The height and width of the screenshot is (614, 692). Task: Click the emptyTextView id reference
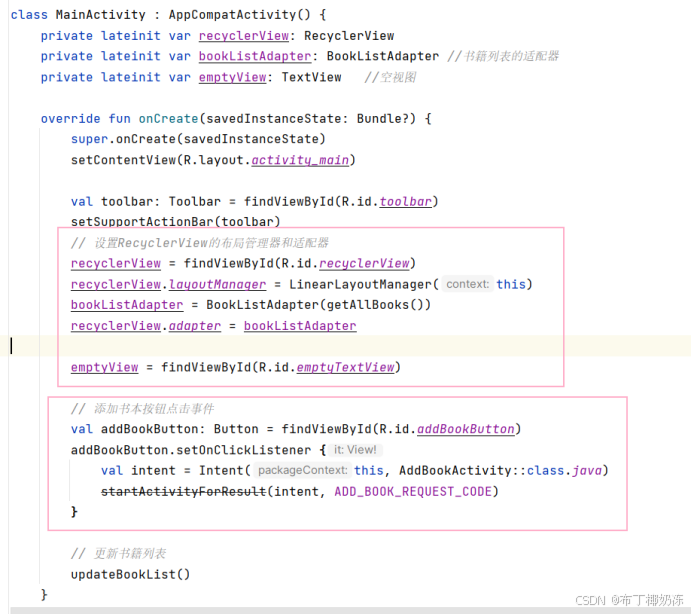coord(345,367)
